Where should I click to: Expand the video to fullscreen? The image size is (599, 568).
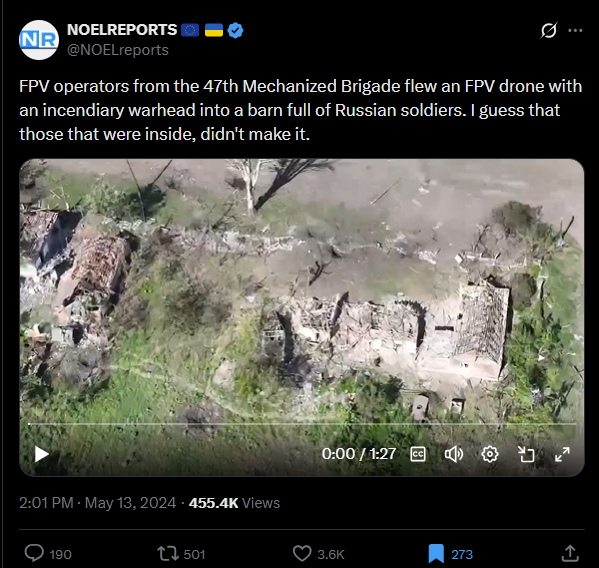[x=562, y=454]
